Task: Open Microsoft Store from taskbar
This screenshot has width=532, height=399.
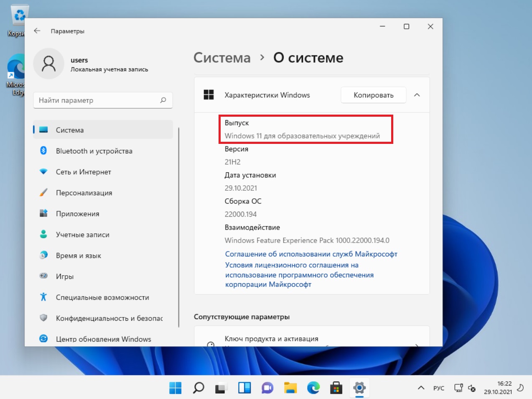Action: [336, 388]
